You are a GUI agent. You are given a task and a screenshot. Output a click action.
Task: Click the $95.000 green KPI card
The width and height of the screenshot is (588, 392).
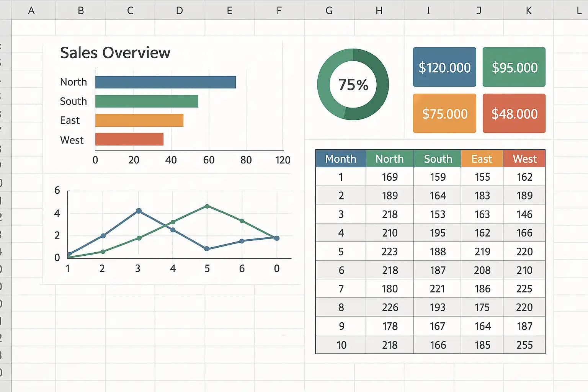[514, 67]
